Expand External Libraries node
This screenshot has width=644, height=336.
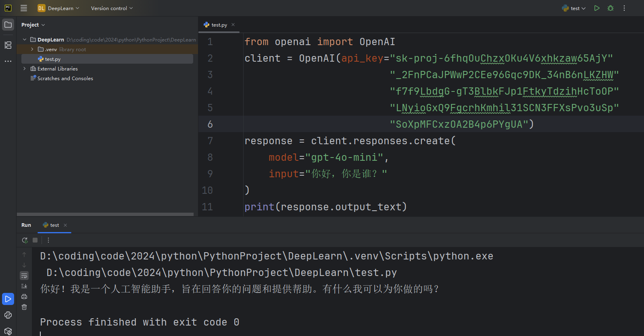[x=25, y=68]
